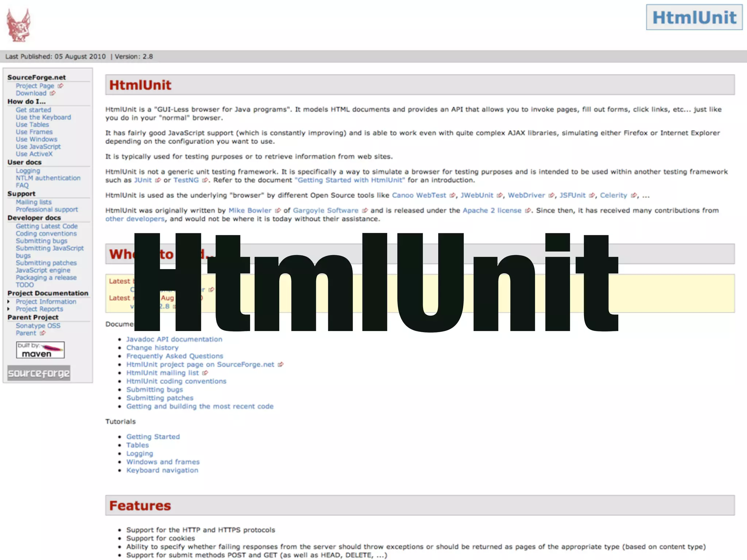Image resolution: width=747 pixels, height=560 pixels.
Task: Open Sonatype OSS Parent sidebar link
Action: [x=38, y=329]
